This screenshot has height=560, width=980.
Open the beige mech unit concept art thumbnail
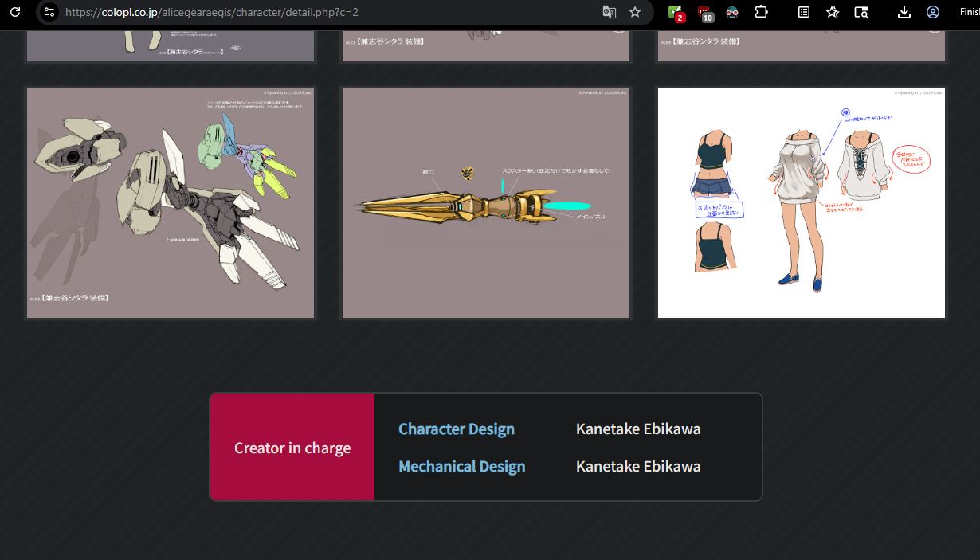[171, 203]
